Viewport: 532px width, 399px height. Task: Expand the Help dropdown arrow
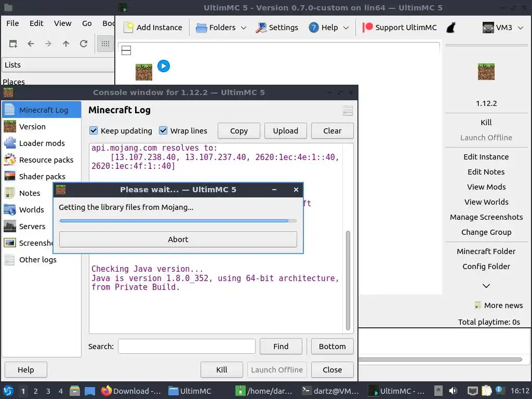pyautogui.click(x=346, y=28)
